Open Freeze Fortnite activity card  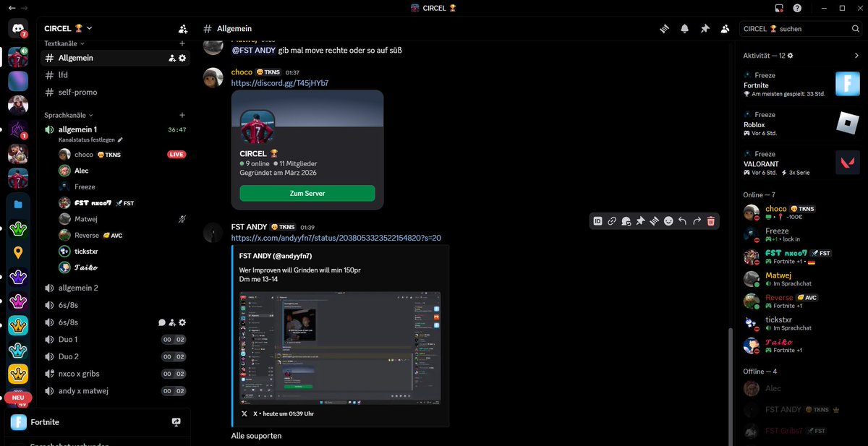pyautogui.click(x=802, y=85)
